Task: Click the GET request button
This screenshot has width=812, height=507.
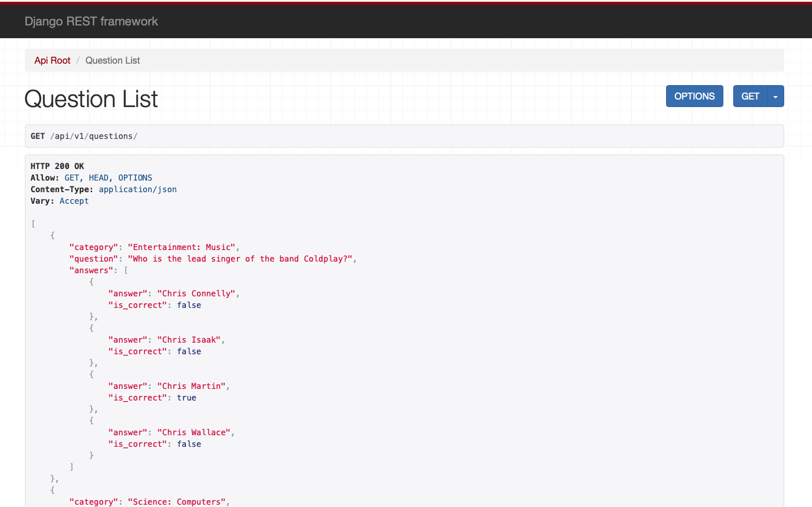Action: coord(750,97)
